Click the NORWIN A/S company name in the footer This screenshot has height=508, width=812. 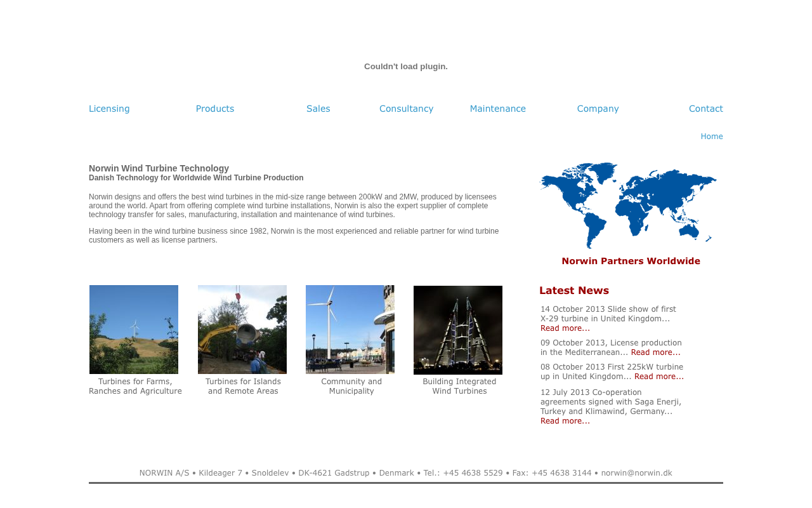coord(164,473)
